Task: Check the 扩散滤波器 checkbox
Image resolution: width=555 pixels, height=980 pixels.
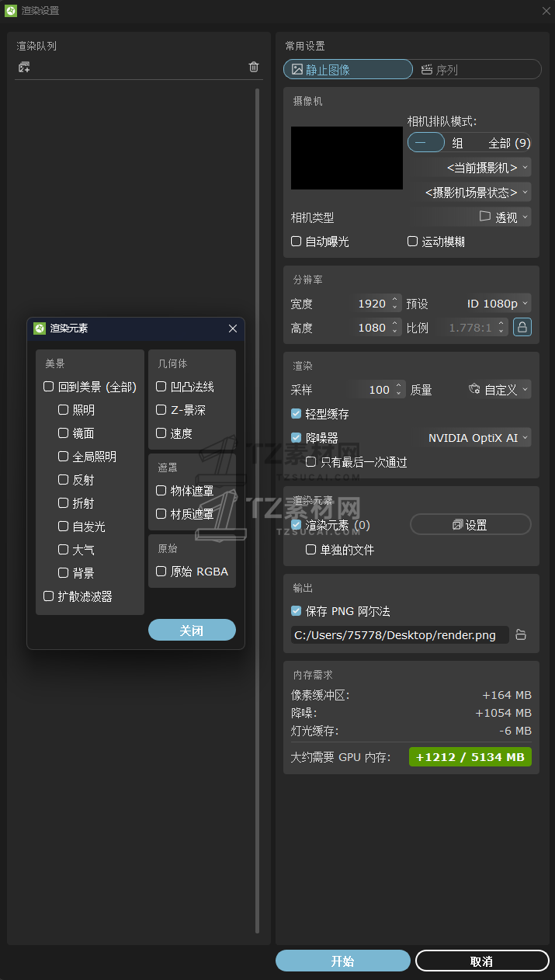Action: (48, 596)
